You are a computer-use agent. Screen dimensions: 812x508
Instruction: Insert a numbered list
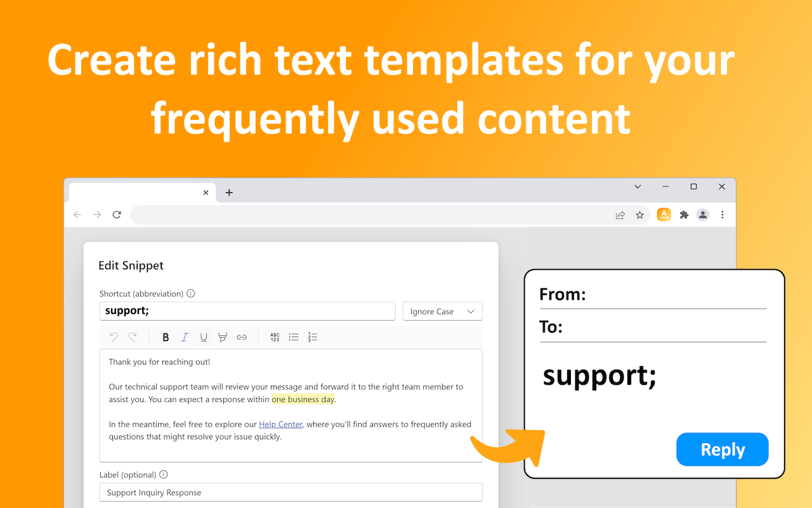313,337
